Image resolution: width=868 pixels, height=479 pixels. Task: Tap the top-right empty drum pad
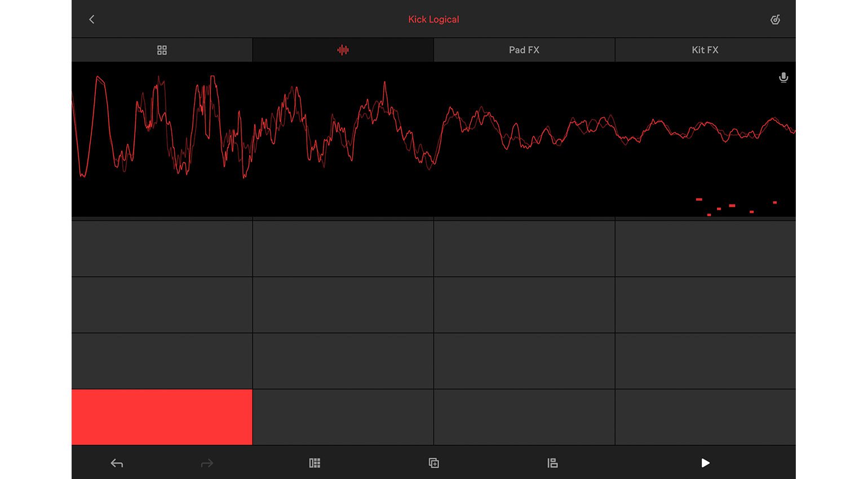coord(705,249)
